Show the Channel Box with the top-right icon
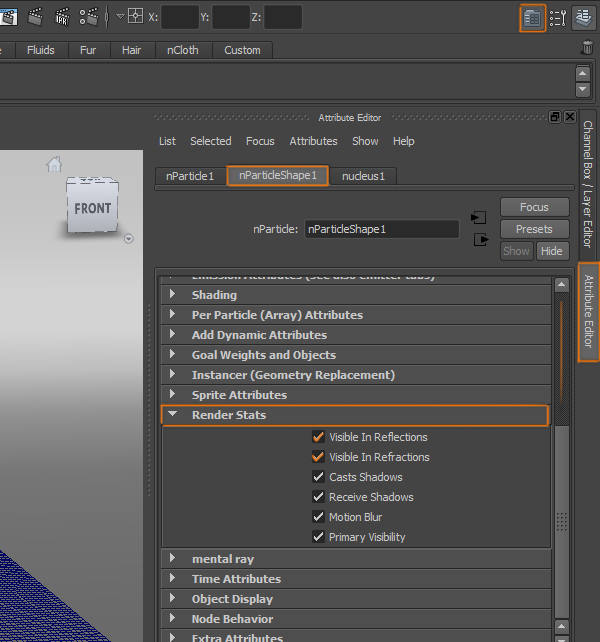 pos(585,17)
